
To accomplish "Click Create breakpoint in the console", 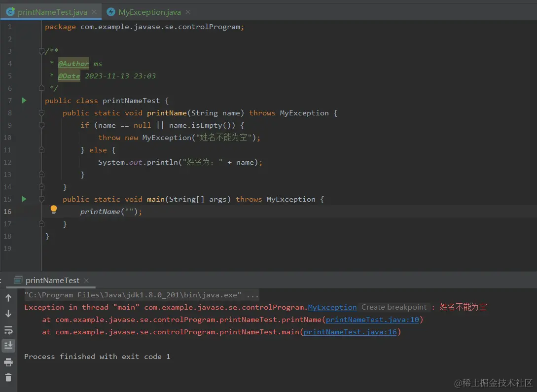I will (x=394, y=307).
